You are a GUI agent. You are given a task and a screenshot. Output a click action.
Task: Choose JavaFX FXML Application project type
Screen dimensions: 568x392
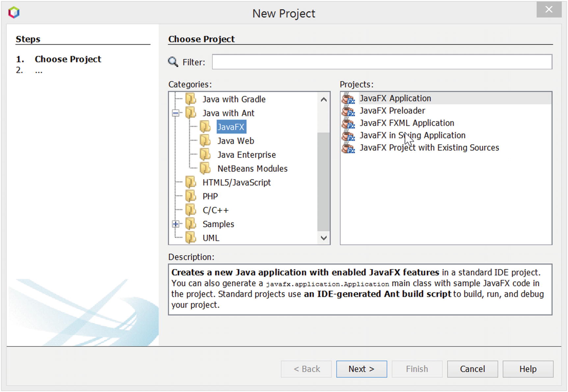pos(407,123)
